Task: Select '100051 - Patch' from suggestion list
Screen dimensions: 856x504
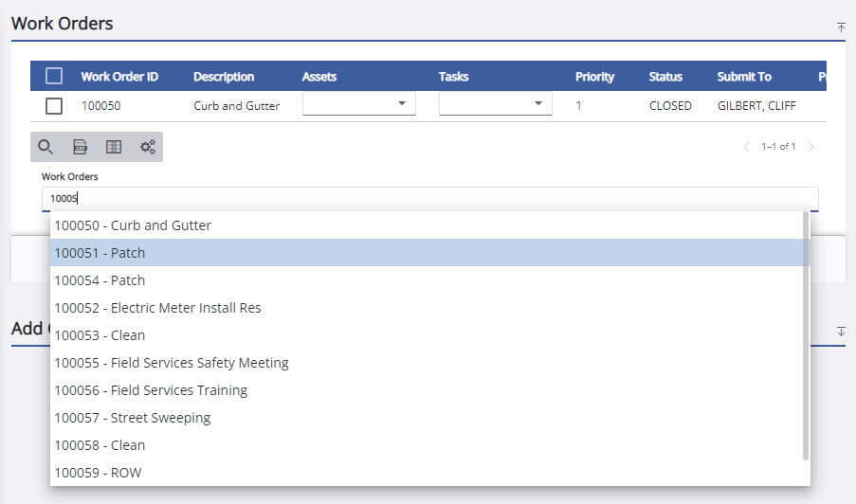Action: click(100, 253)
